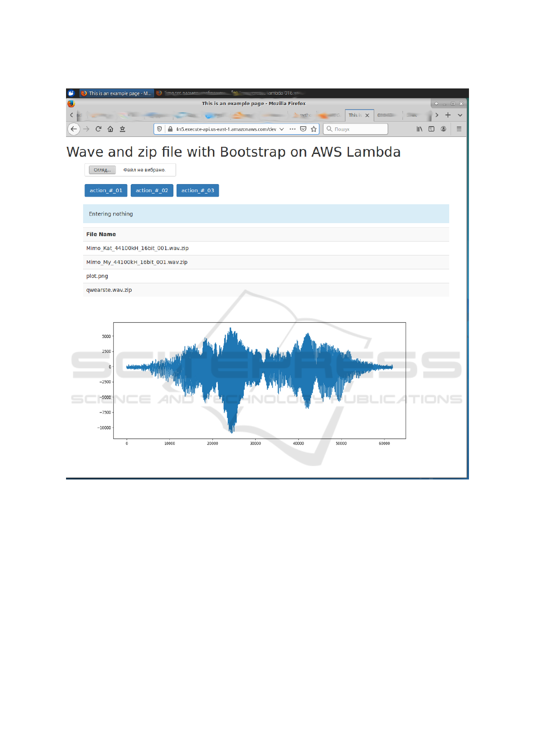Screen dimensions: 535x756
Task: List all tabs dropdown arrow
Action: [x=460, y=115]
